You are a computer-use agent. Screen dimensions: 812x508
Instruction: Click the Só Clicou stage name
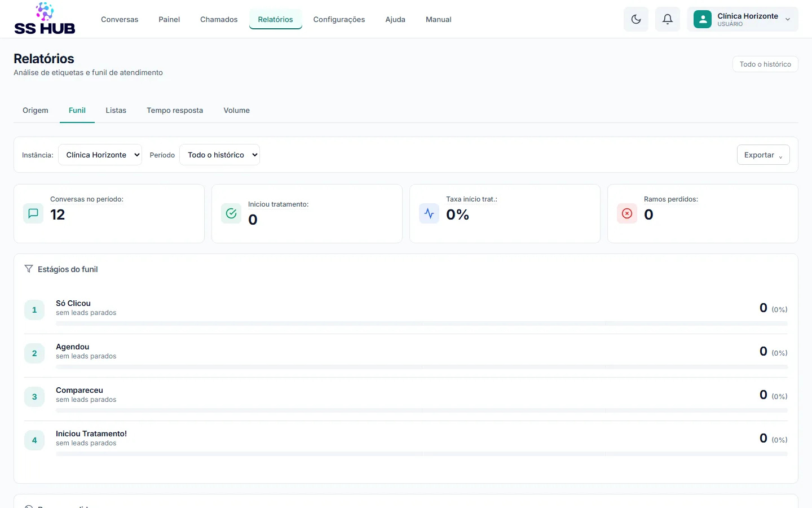(73, 303)
